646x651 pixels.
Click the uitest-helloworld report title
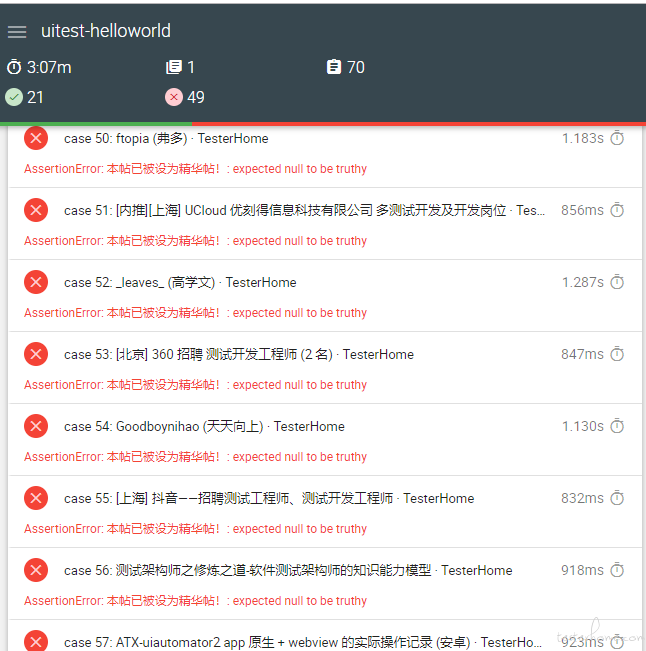click(106, 31)
